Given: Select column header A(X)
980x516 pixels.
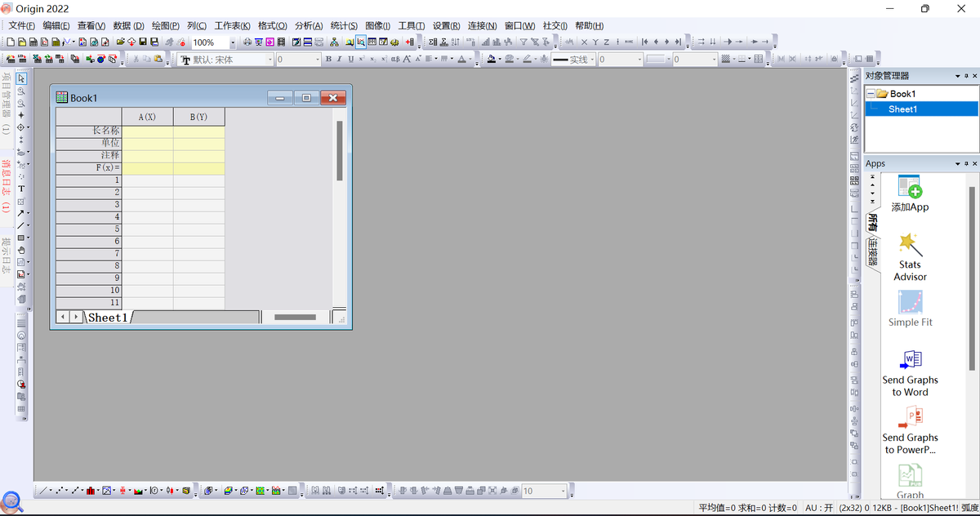Looking at the screenshot, I should click(147, 117).
